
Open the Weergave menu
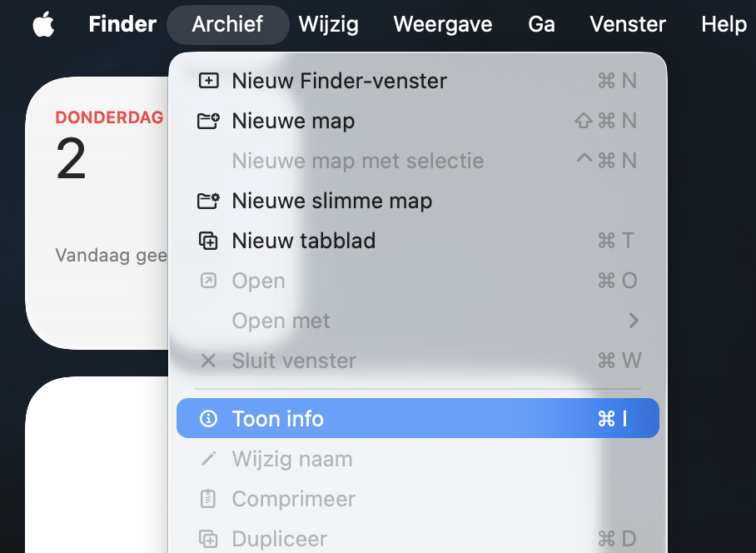[x=442, y=24]
